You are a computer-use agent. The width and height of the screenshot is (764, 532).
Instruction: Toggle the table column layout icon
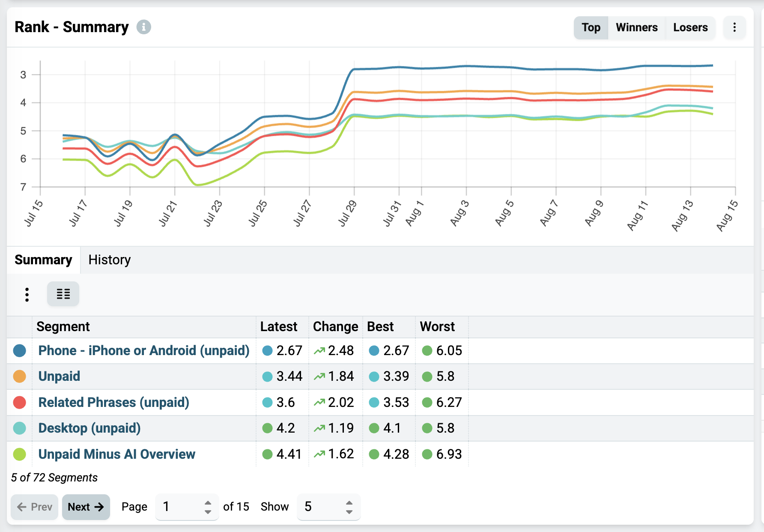(x=63, y=294)
